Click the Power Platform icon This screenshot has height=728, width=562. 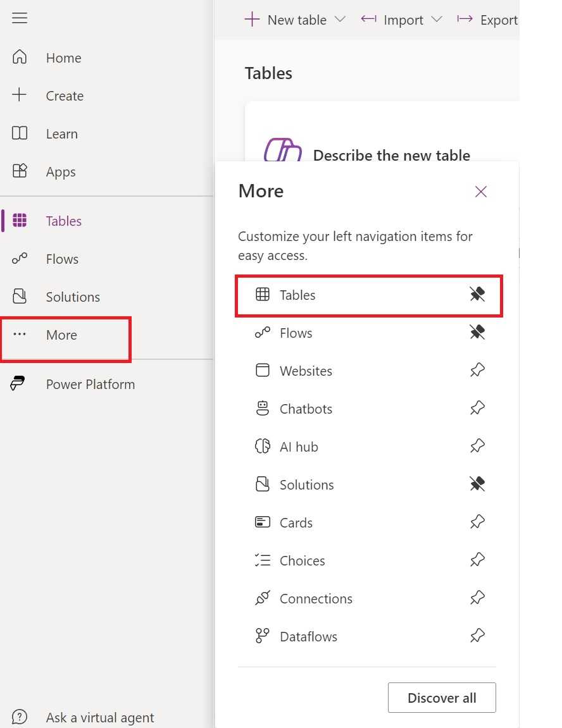(18, 383)
